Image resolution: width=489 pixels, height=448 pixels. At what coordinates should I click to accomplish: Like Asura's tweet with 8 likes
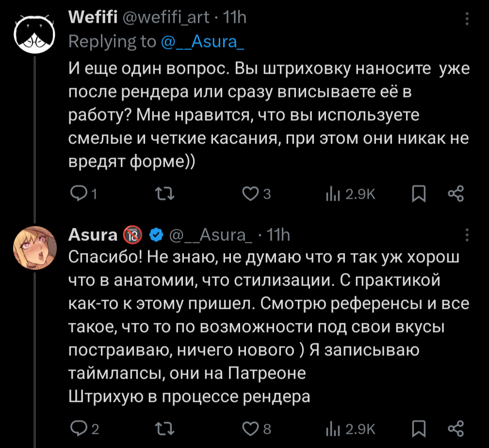249,428
